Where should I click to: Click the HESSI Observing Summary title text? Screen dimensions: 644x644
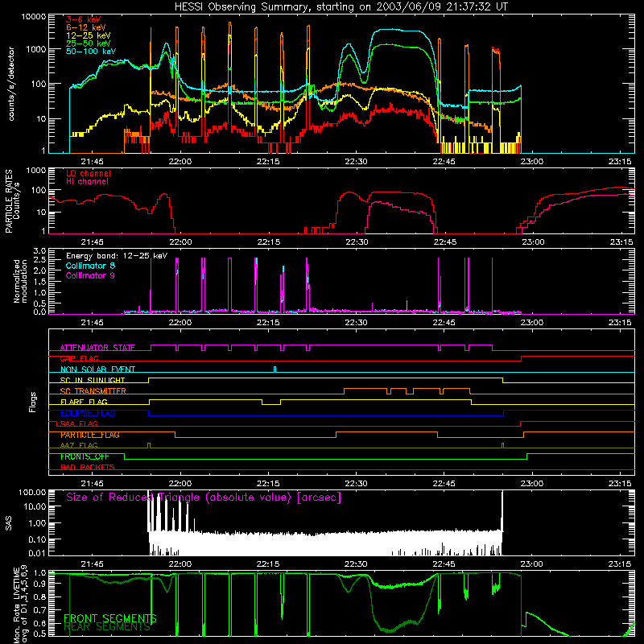341,7
